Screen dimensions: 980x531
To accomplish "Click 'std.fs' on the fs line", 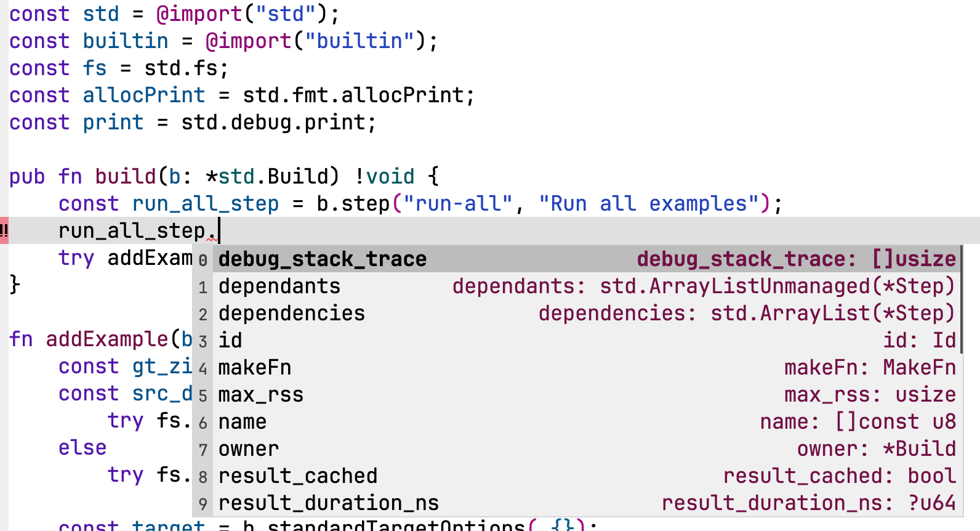I will coord(181,68).
